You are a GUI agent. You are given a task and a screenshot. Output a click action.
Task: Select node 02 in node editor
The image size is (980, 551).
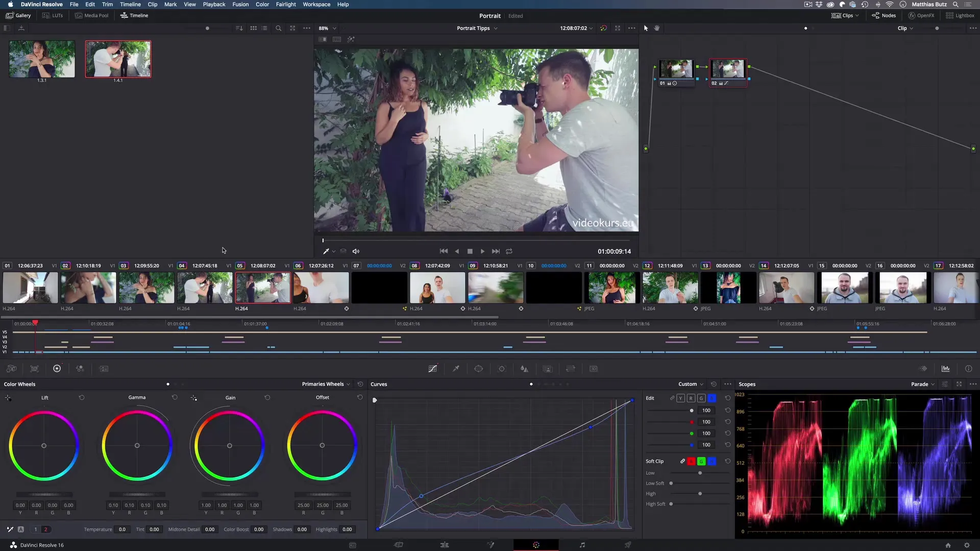coord(728,72)
